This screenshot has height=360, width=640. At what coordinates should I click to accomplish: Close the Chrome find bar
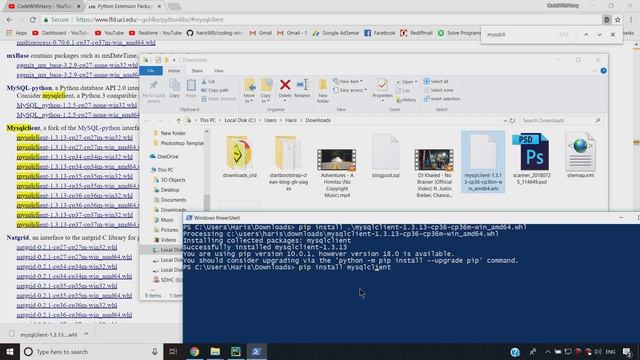tap(613, 35)
